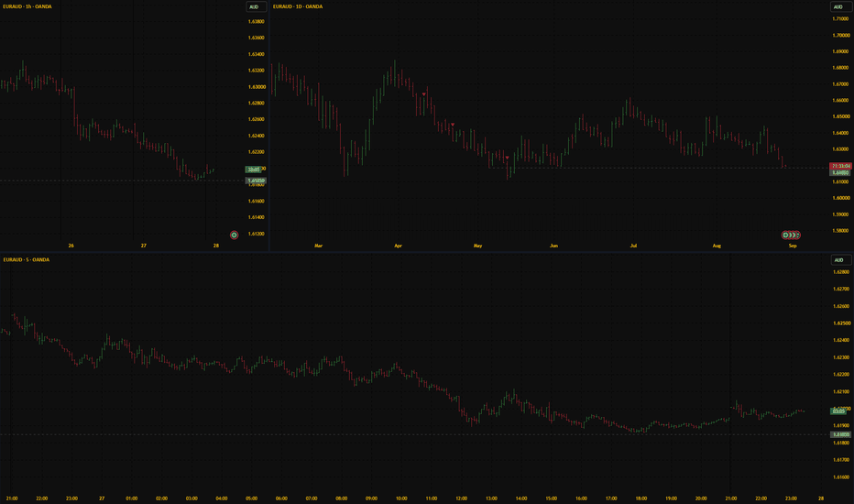Click first 21:00 label on 5-minute time axis
This screenshot has height=504, width=854.
pos(12,499)
